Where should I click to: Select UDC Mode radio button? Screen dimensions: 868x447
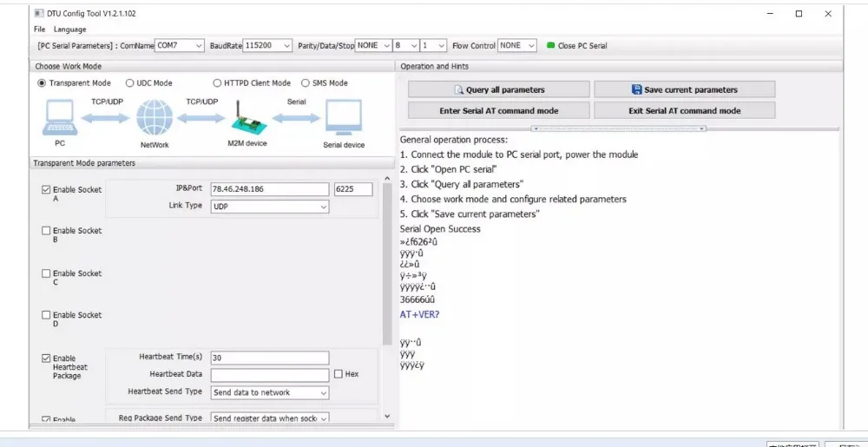point(129,83)
